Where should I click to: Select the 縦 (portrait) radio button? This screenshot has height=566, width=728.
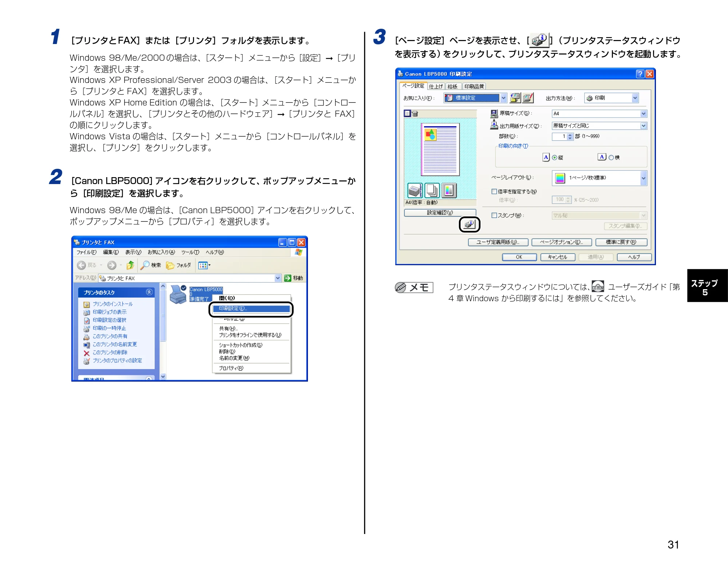pos(554,158)
